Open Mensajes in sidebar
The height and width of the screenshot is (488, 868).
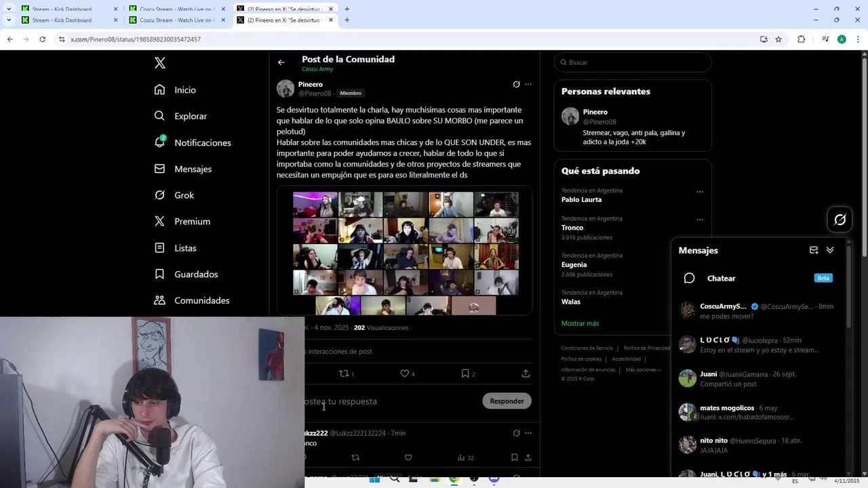[183, 169]
